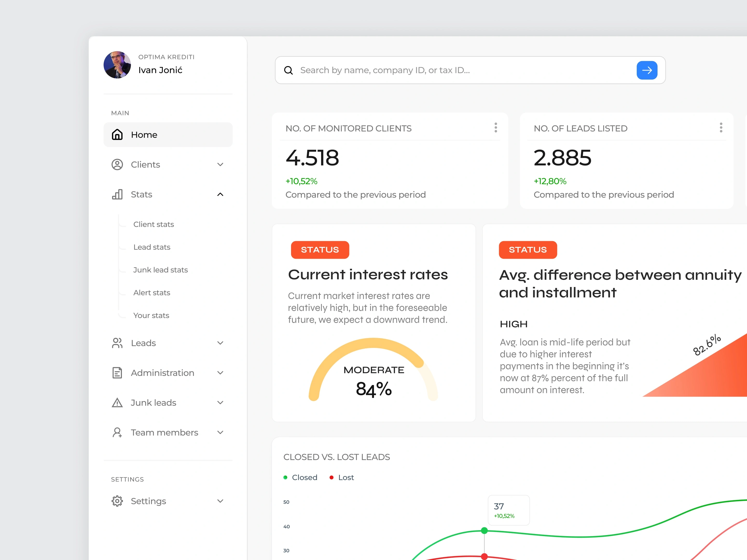747x560 pixels.
Task: Click the Team members add-user icon
Action: [117, 432]
